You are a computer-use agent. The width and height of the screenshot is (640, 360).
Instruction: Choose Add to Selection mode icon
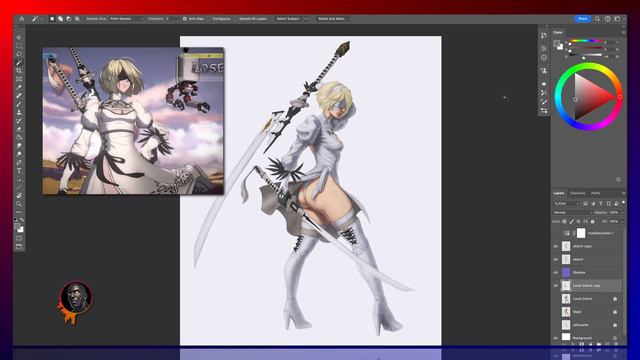[60, 19]
